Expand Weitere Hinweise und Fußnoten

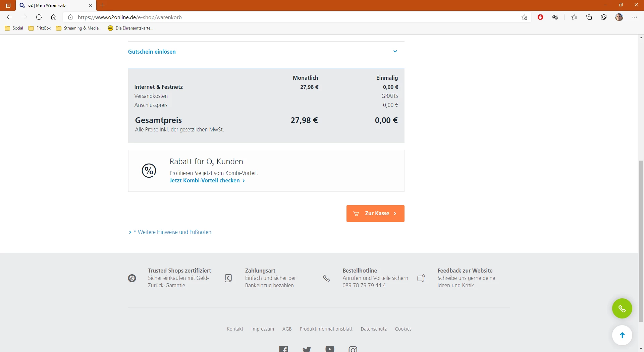pyautogui.click(x=174, y=232)
